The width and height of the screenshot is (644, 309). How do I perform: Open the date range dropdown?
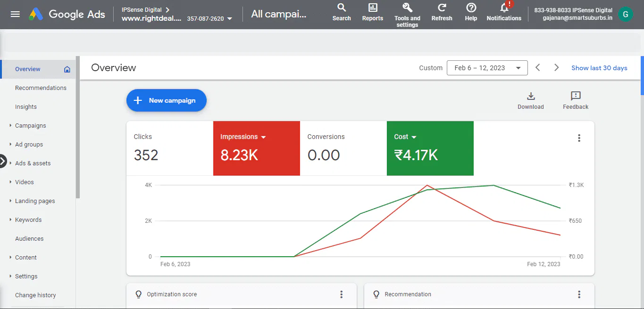click(487, 68)
